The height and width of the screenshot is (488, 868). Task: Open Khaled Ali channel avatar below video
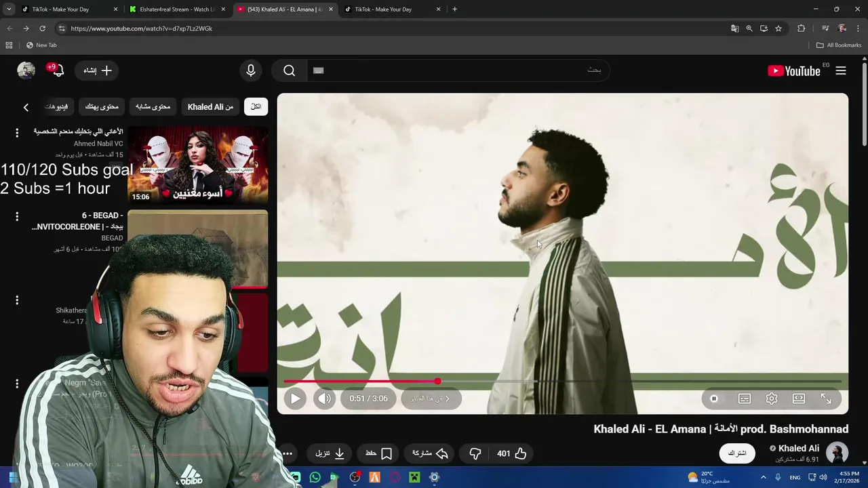(x=837, y=453)
